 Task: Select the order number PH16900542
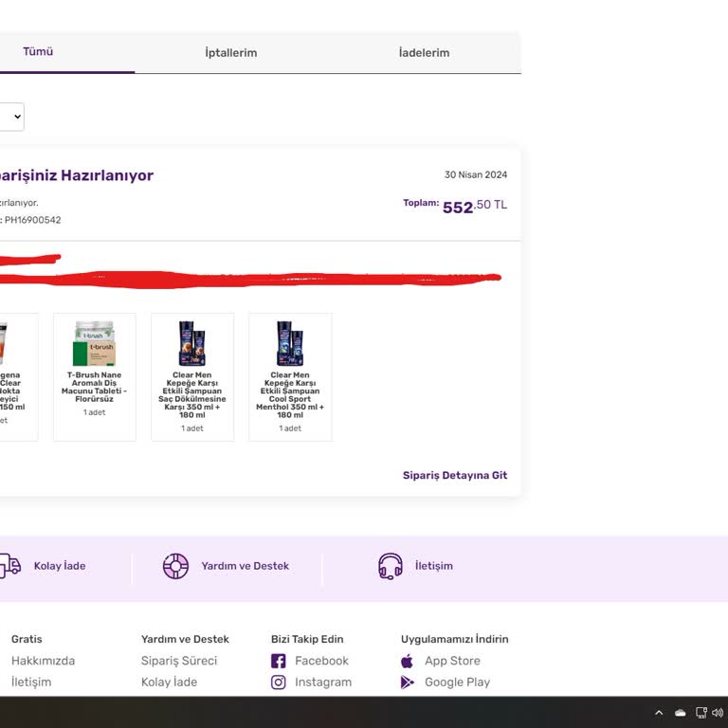click(32, 220)
